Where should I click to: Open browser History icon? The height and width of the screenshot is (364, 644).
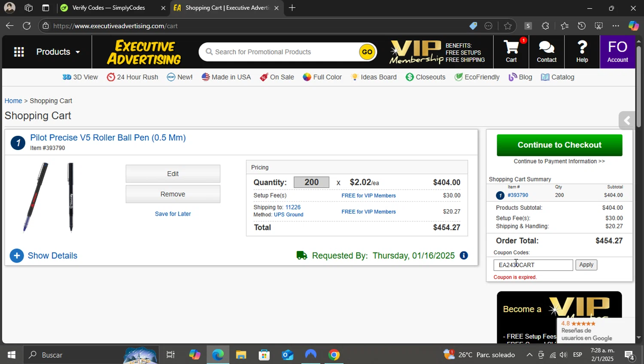click(x=581, y=26)
